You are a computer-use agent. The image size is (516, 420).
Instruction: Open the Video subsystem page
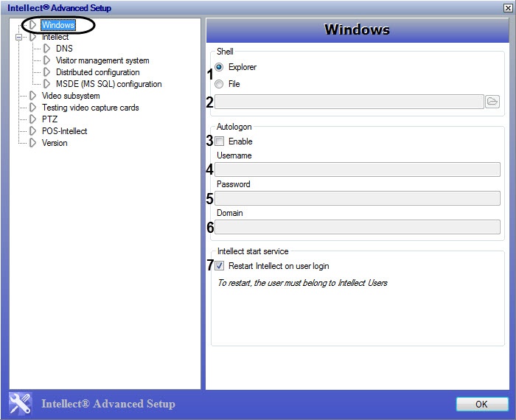point(71,96)
